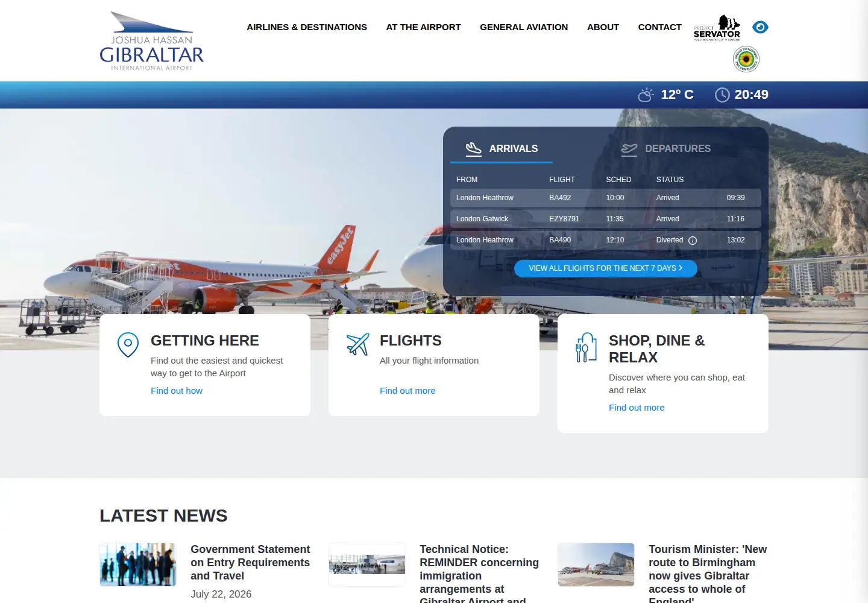Click the info icon beside Diverted
This screenshot has width=868, height=603.
[693, 241]
